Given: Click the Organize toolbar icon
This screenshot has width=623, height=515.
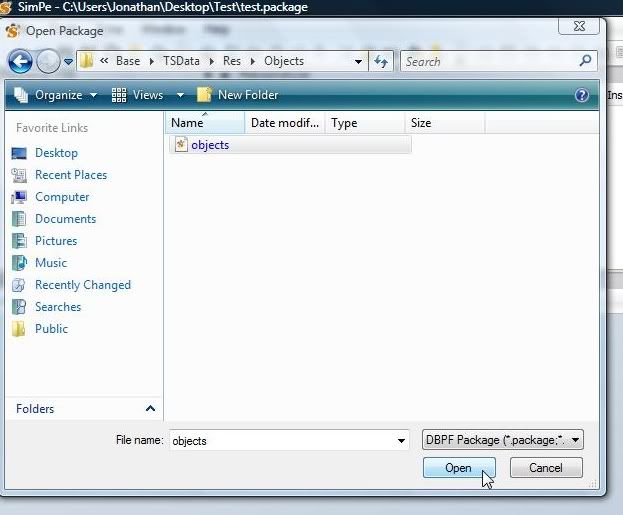Looking at the screenshot, I should coord(21,95).
